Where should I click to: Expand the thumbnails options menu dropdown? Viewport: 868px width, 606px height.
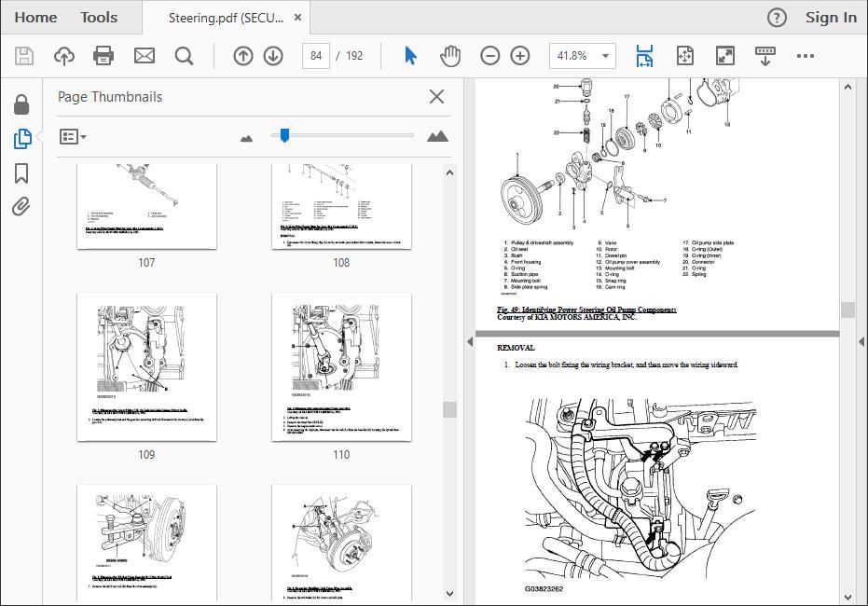coord(73,137)
